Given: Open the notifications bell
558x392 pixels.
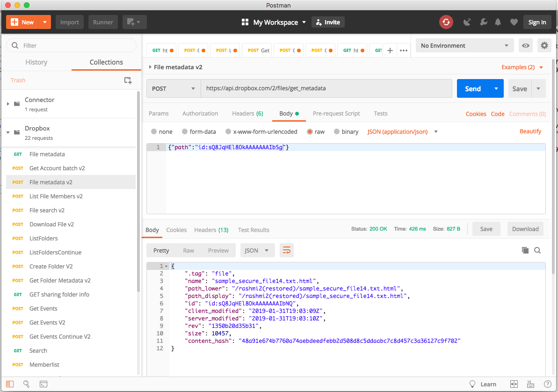Looking at the screenshot, I should pyautogui.click(x=498, y=22).
